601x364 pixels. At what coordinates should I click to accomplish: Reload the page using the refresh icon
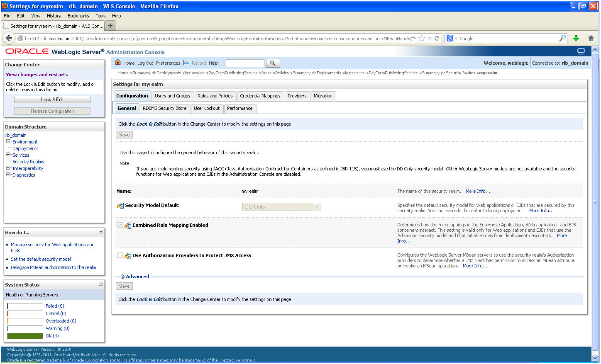pyautogui.click(x=437, y=39)
